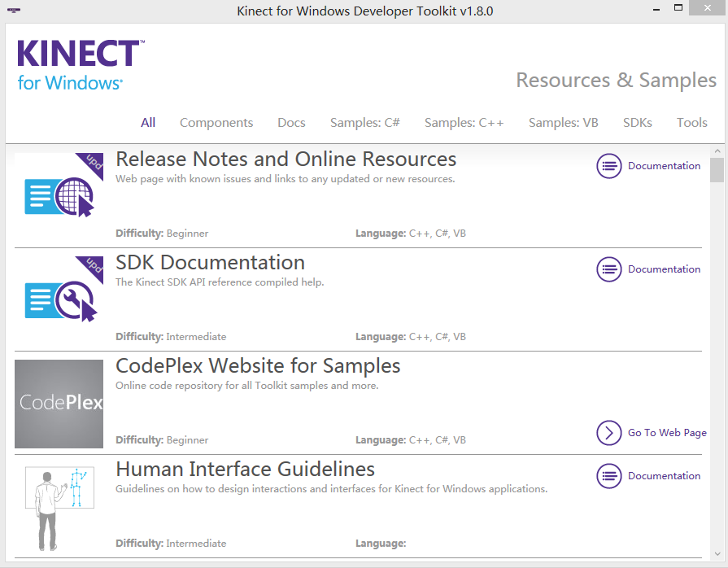Close the Developer Toolkit window

point(708,8)
